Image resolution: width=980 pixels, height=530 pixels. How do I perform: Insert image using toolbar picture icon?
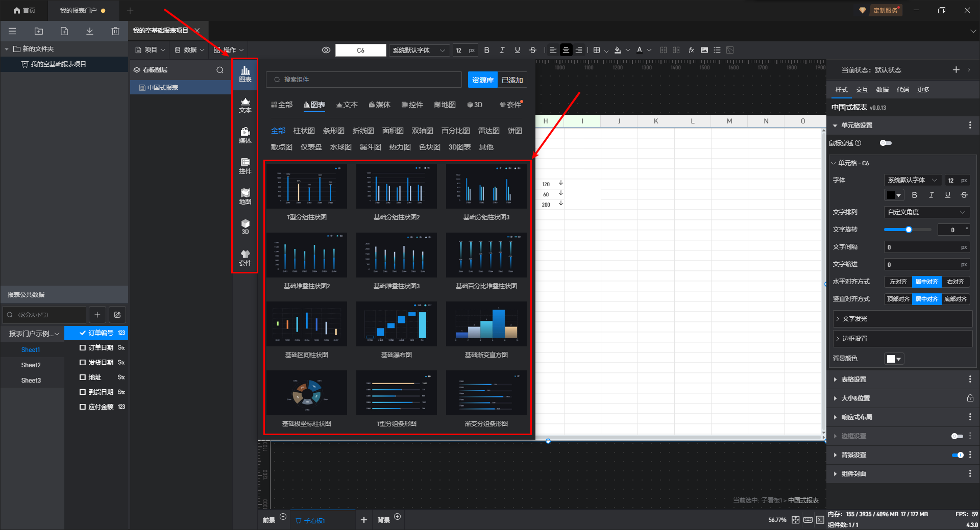click(704, 50)
